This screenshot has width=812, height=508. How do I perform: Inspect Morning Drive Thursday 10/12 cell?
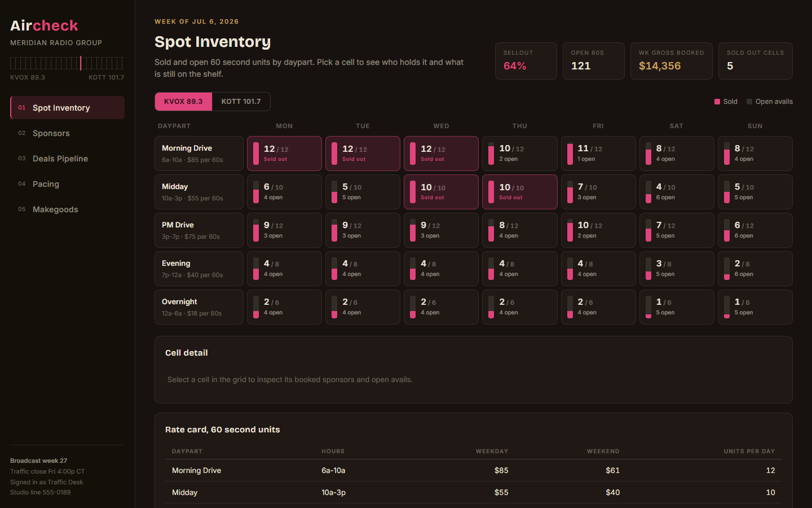(x=519, y=154)
